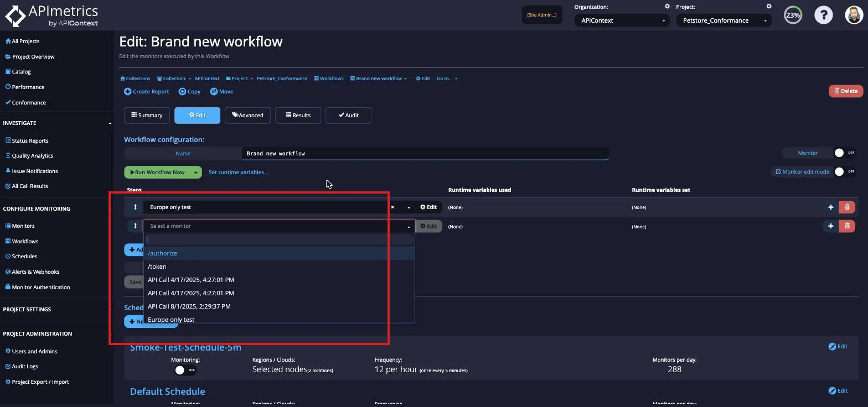The height and width of the screenshot is (407, 868).
Task: Open Workflows in sidebar
Action: click(22, 241)
